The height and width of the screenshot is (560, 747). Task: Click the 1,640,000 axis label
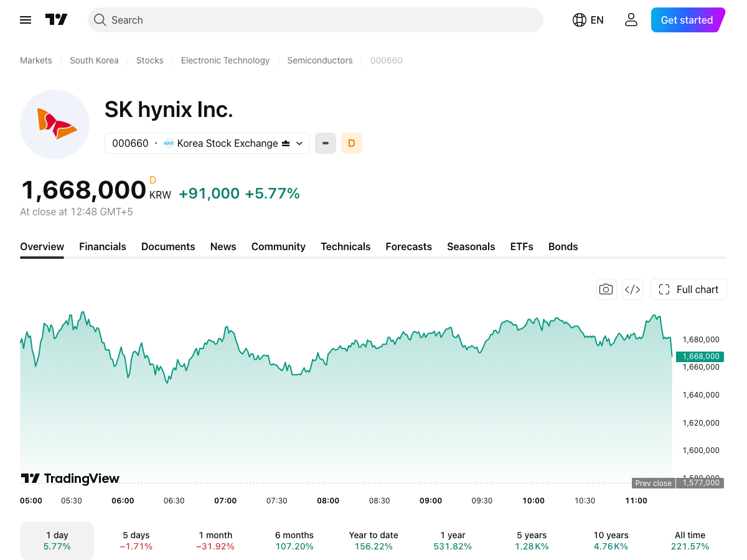click(x=701, y=395)
